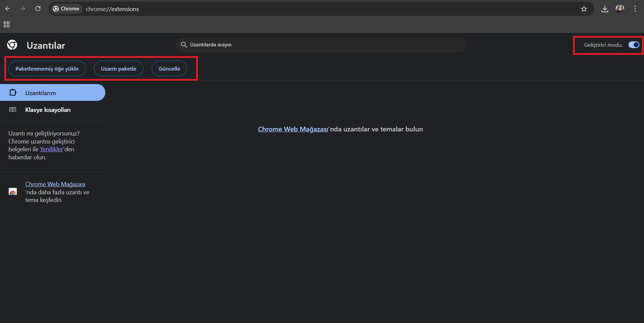The width and height of the screenshot is (644, 323).
Task: Click the Geliştirici modu label
Action: coord(603,45)
